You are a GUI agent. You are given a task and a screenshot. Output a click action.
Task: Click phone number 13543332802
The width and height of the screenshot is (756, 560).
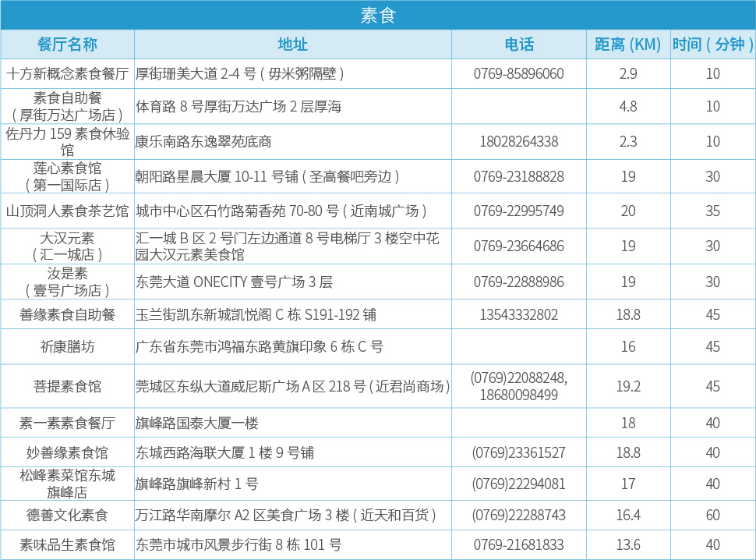519,314
